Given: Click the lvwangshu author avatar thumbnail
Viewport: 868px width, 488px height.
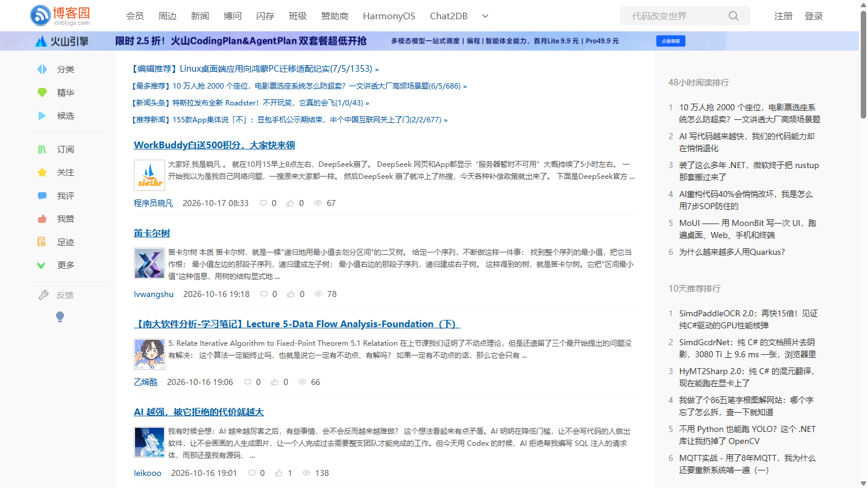Looking at the screenshot, I should pyautogui.click(x=149, y=263).
